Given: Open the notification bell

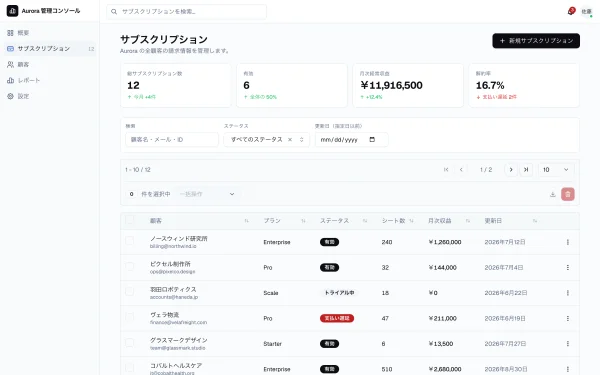Looking at the screenshot, I should (571, 11).
